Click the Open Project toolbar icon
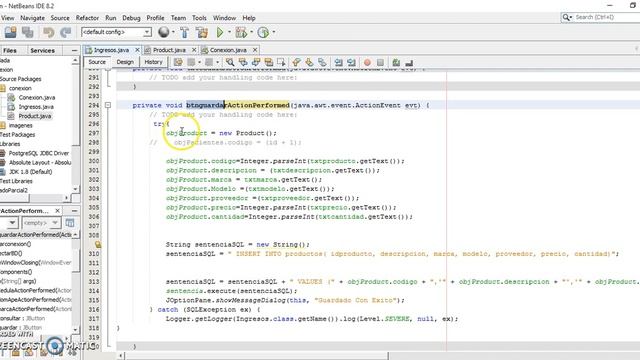Image resolution: width=640 pixels, height=360 pixels. pyautogui.click(x=11, y=32)
